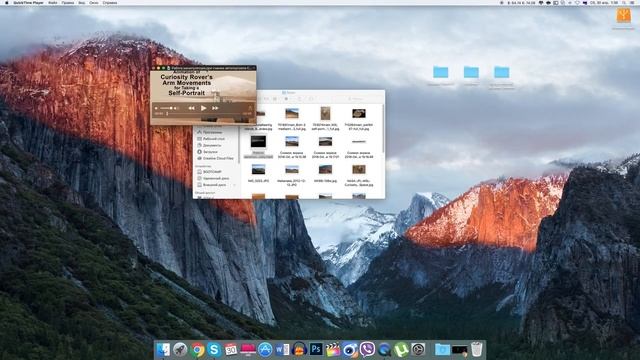
Task: Open the QuickTime Player menu
Action: [x=28, y=2]
